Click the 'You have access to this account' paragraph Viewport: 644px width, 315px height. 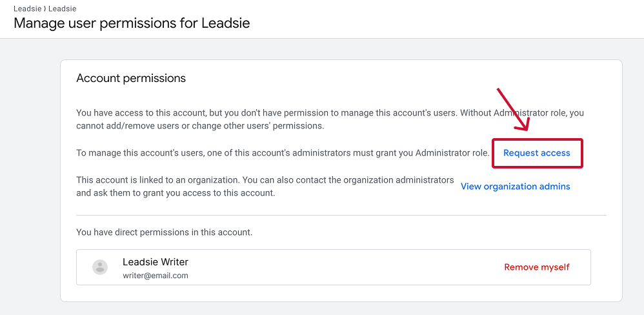click(330, 119)
